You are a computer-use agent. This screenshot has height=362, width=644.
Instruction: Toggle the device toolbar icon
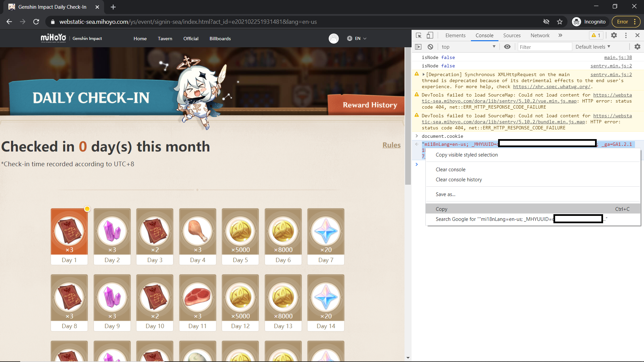[430, 36]
